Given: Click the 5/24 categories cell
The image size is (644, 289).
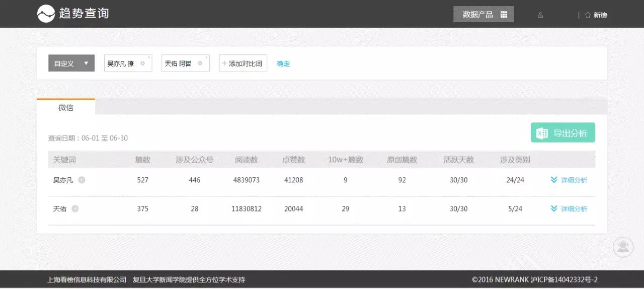Looking at the screenshot, I should coord(515,208).
